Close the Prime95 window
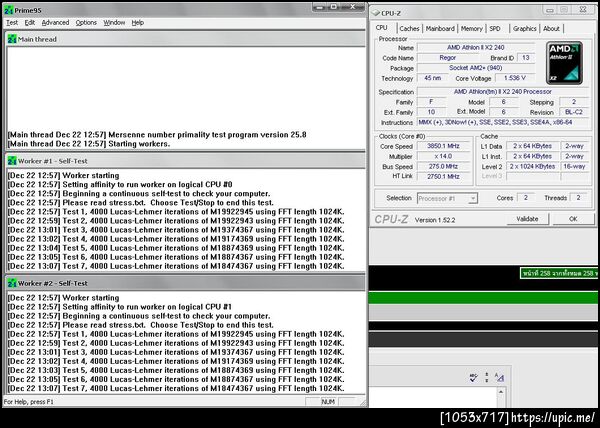This screenshot has width=600, height=428. pos(353,7)
